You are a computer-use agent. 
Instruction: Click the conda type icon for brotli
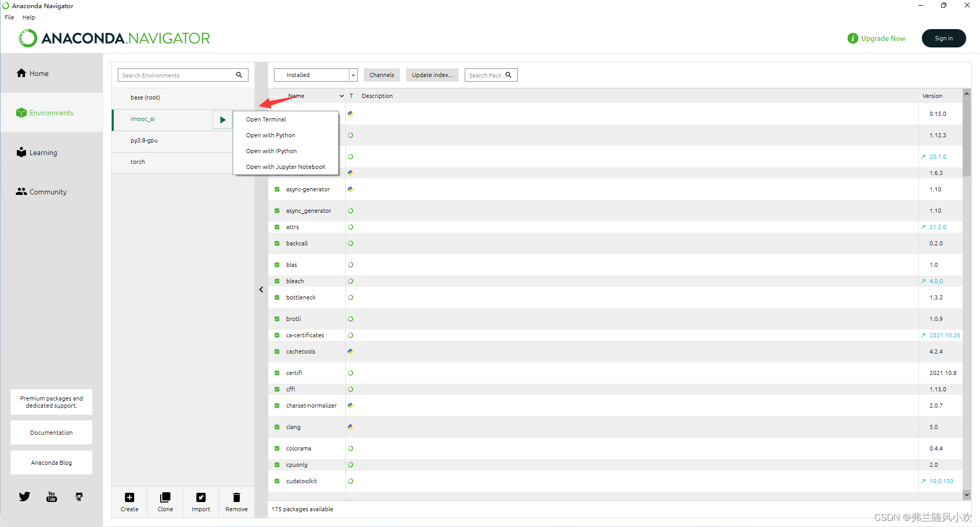[350, 319]
